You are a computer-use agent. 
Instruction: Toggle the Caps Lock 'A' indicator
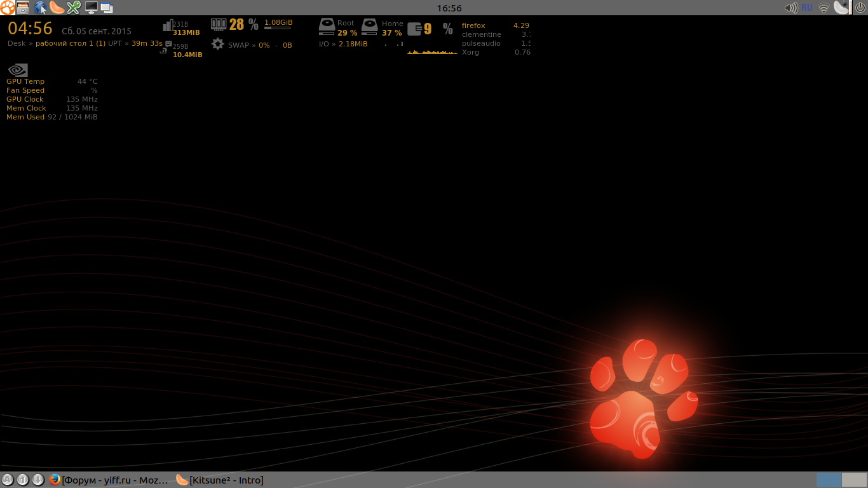(x=8, y=480)
